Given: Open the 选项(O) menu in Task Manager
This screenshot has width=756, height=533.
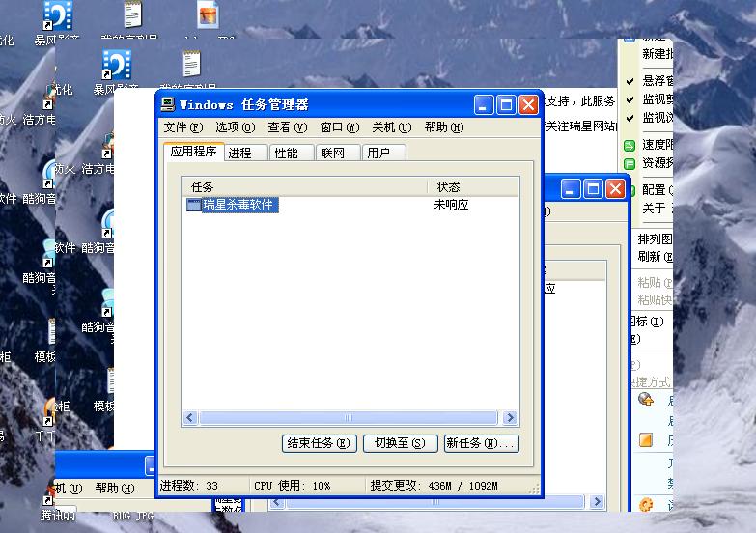Looking at the screenshot, I should (236, 127).
